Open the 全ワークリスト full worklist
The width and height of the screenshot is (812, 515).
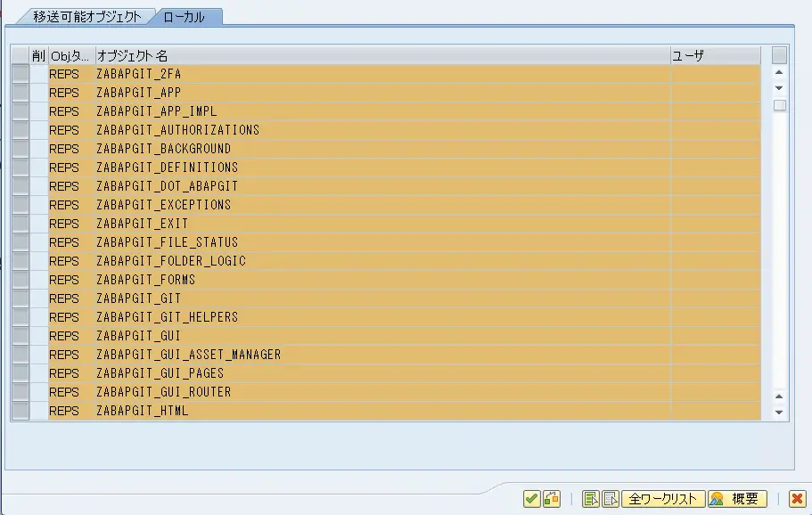point(663,498)
